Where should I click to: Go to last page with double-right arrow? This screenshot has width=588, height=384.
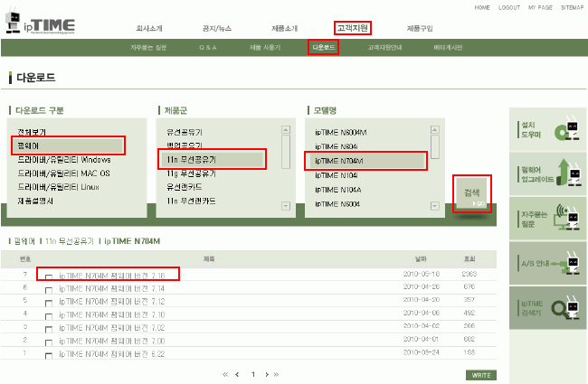pos(277,374)
